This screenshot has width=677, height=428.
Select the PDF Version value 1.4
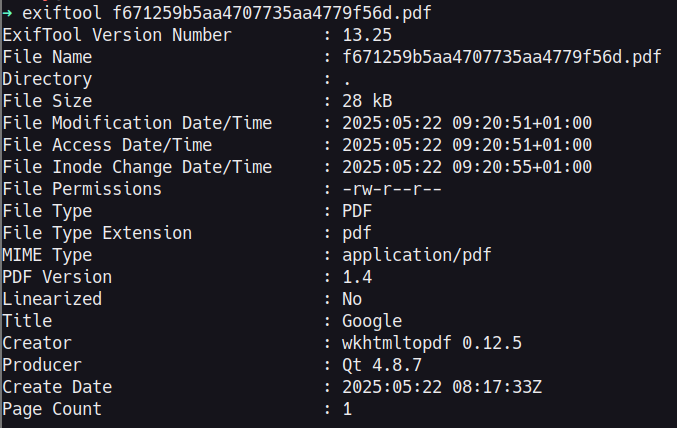coord(357,277)
